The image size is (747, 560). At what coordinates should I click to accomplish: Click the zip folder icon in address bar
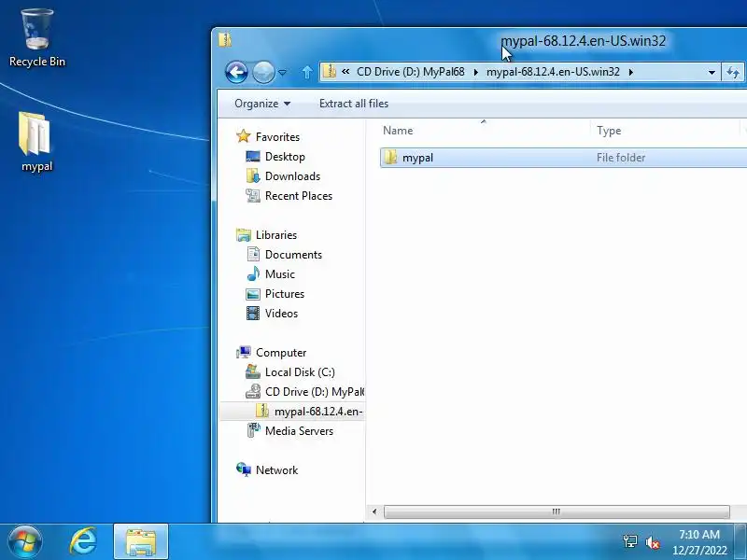(330, 72)
